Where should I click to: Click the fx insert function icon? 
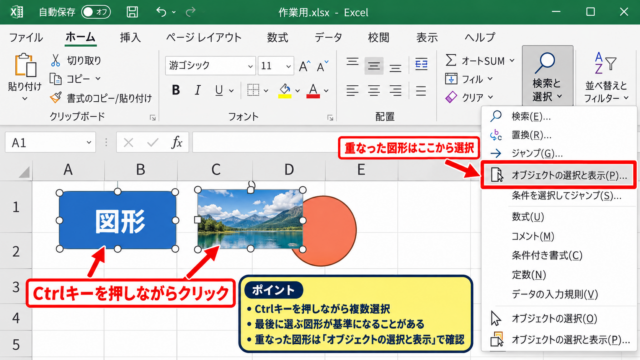pyautogui.click(x=176, y=142)
